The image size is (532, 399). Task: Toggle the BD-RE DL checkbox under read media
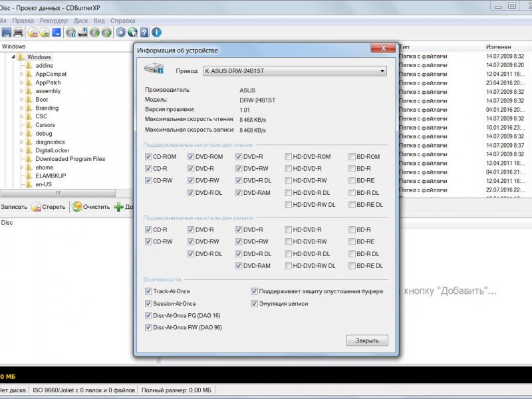(x=352, y=205)
